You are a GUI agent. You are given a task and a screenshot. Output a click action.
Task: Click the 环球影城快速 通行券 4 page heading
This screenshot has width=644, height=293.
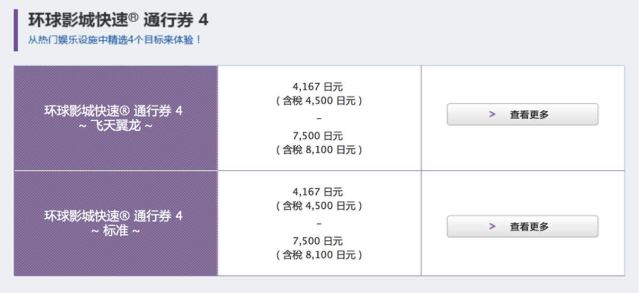(x=118, y=20)
